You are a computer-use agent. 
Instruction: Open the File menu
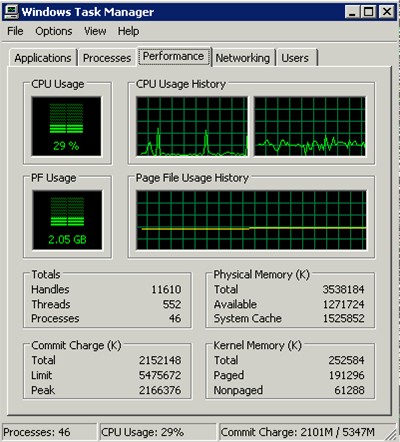[15, 31]
